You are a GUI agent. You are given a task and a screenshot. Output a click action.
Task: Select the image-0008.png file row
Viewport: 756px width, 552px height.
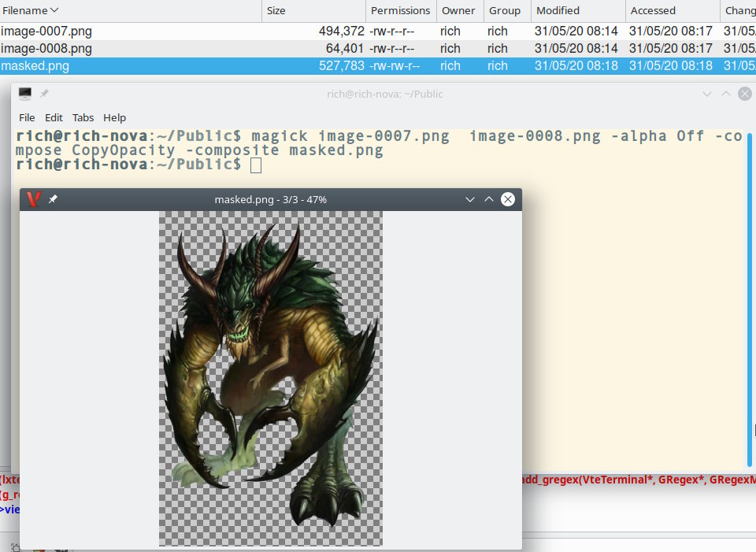(x=378, y=49)
